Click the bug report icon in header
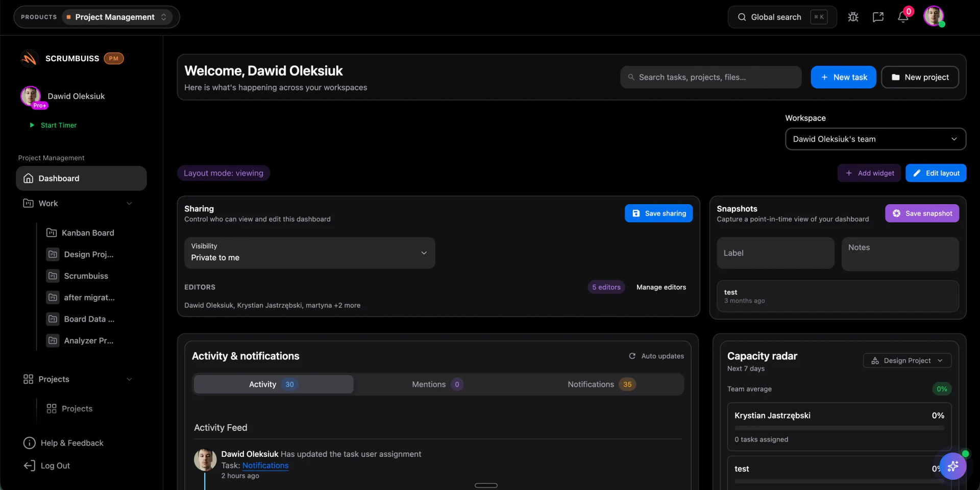 click(x=853, y=17)
